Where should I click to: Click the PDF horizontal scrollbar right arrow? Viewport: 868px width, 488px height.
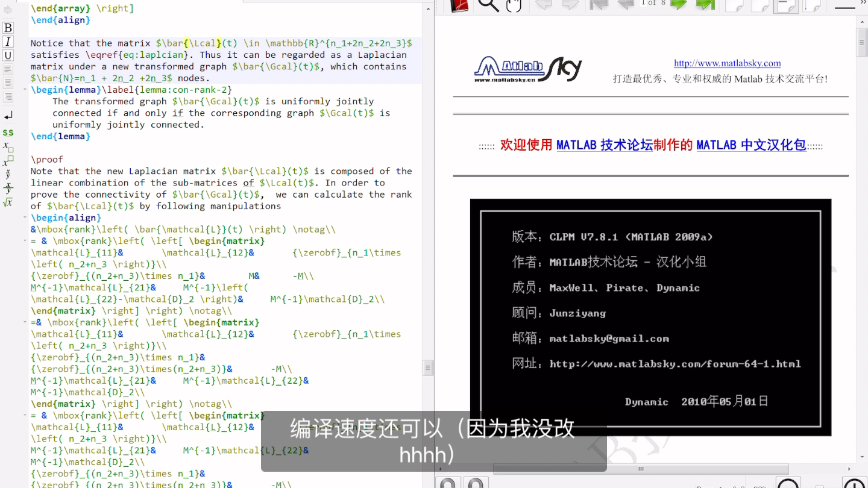(849, 469)
